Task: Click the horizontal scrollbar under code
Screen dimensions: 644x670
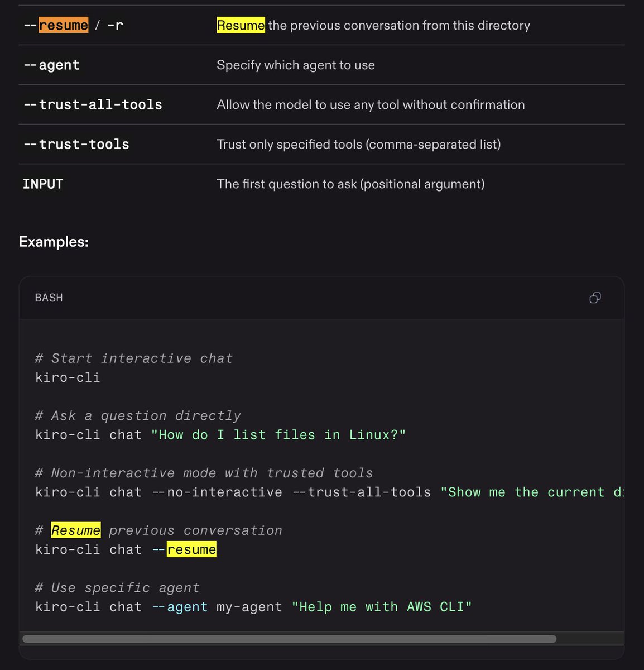Action: click(x=289, y=639)
